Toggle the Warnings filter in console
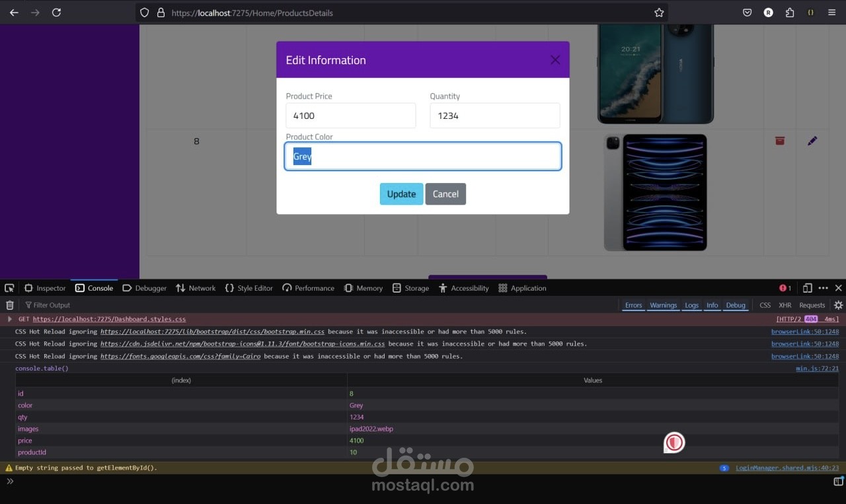 (x=663, y=305)
